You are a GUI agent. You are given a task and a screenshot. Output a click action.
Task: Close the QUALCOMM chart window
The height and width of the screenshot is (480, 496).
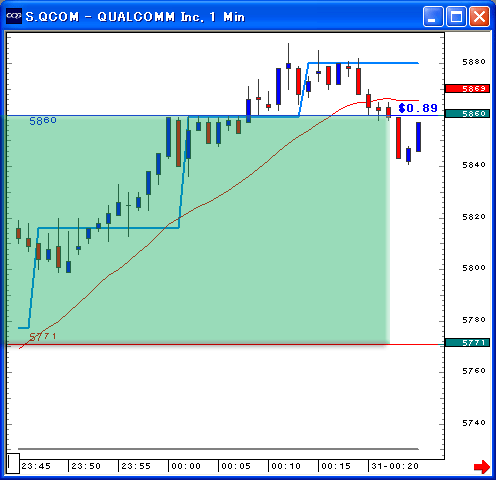tap(479, 16)
